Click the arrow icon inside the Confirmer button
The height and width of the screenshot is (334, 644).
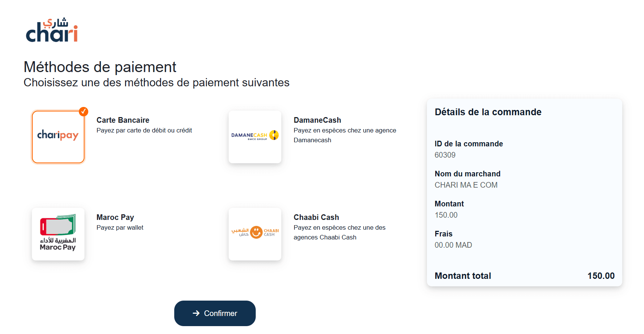pyautogui.click(x=196, y=313)
